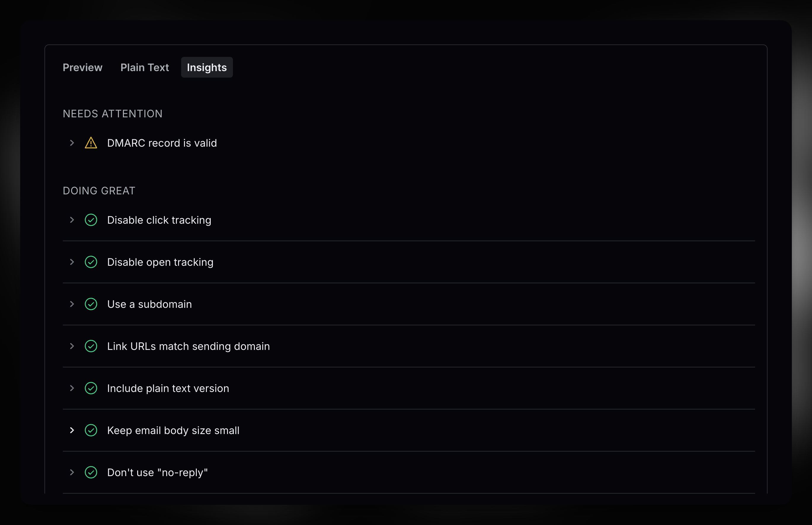Click the DMARC record is valid text
This screenshot has height=525, width=812.
tap(162, 143)
